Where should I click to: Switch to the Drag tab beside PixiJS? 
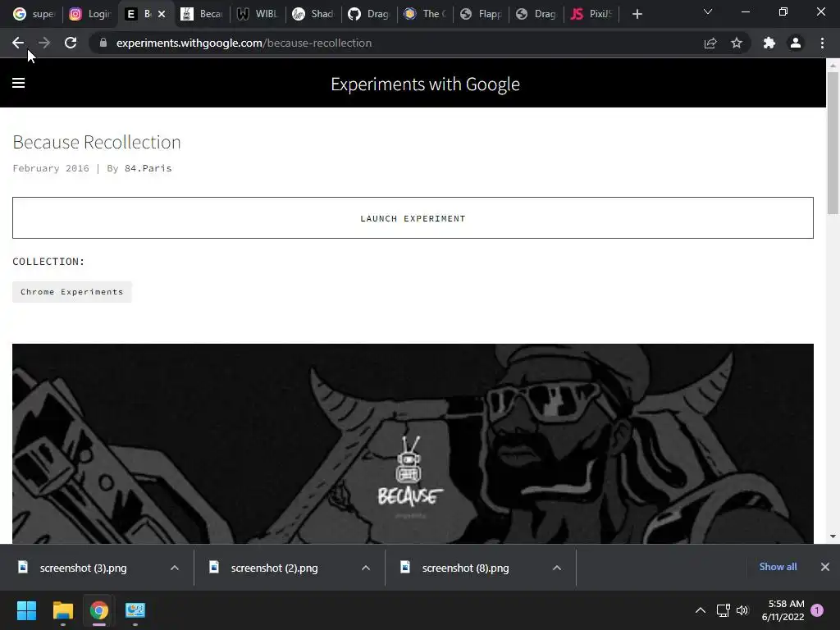pyautogui.click(x=536, y=14)
